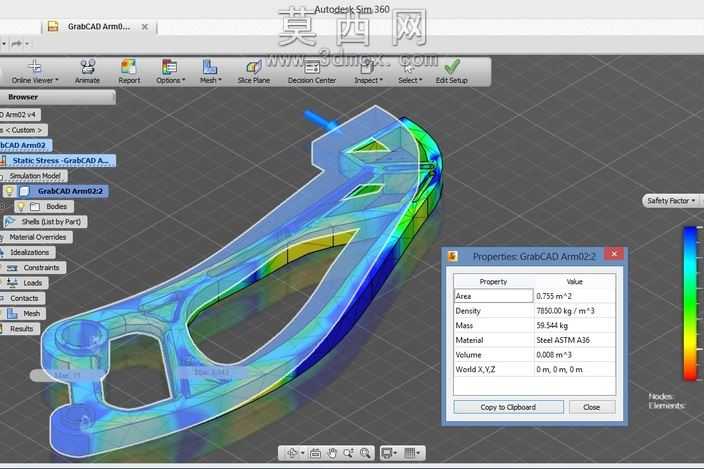Select the Constraints browser node
Viewport: 704px width, 469px height.
tap(41, 268)
